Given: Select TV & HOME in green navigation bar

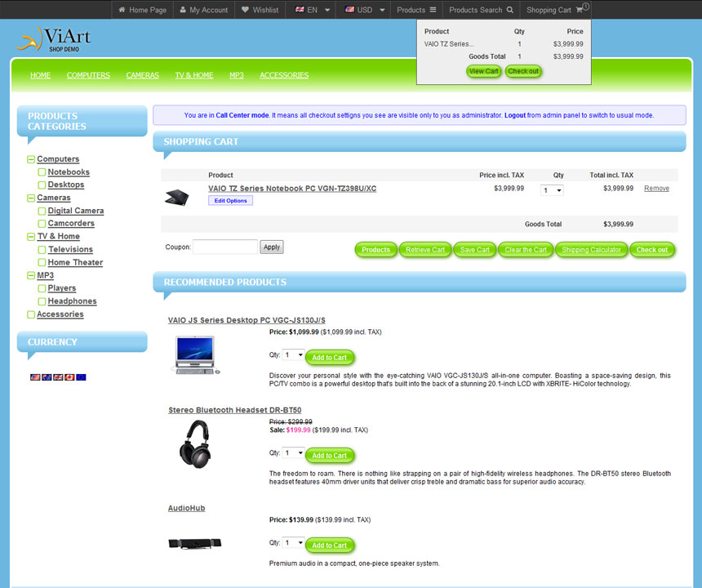Looking at the screenshot, I should click(x=193, y=75).
